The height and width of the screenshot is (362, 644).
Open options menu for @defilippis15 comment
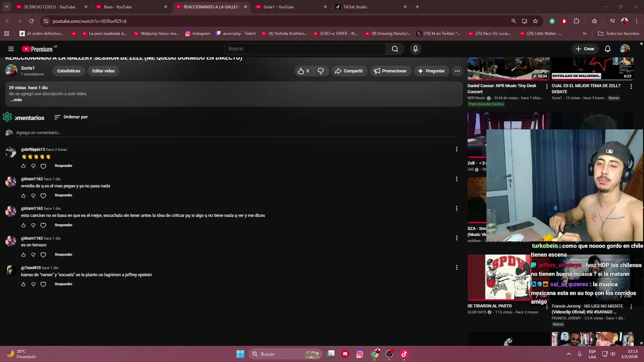click(456, 149)
